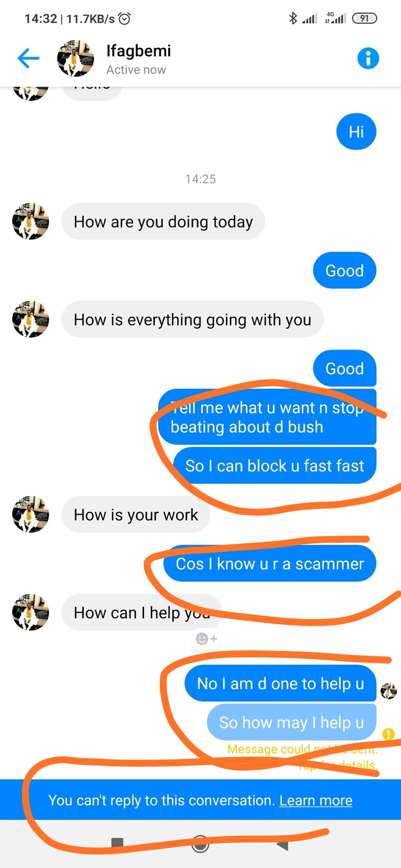
Task: Tap the yellow message-failed warning icon
Action: click(389, 734)
